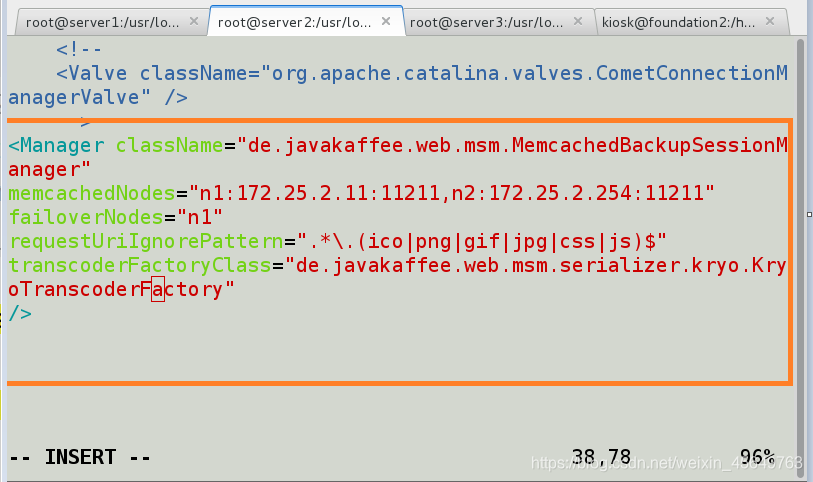The height and width of the screenshot is (482, 813).
Task: Click the 'anagerValve" />' line text
Action: point(97,97)
